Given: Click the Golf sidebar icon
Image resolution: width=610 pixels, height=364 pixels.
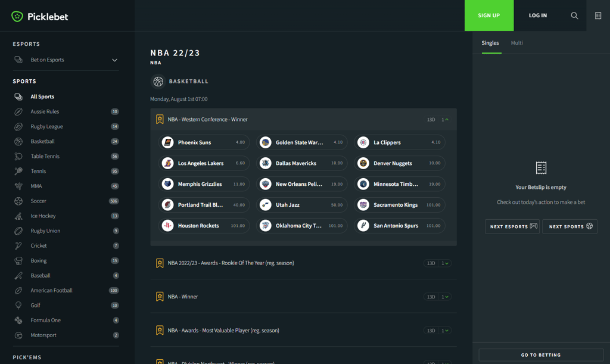Looking at the screenshot, I should pos(18,305).
